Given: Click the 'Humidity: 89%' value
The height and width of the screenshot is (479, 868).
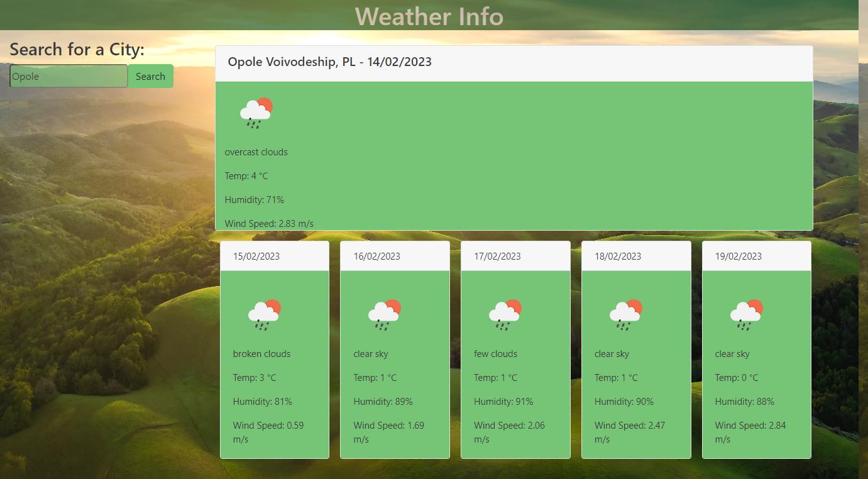Looking at the screenshot, I should [x=383, y=402].
